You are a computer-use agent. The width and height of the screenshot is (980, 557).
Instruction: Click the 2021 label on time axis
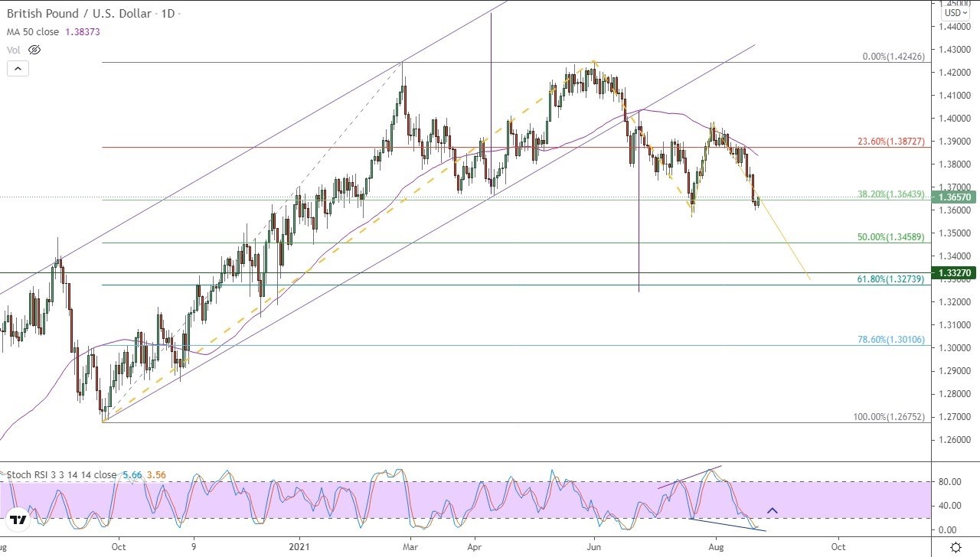tap(298, 547)
